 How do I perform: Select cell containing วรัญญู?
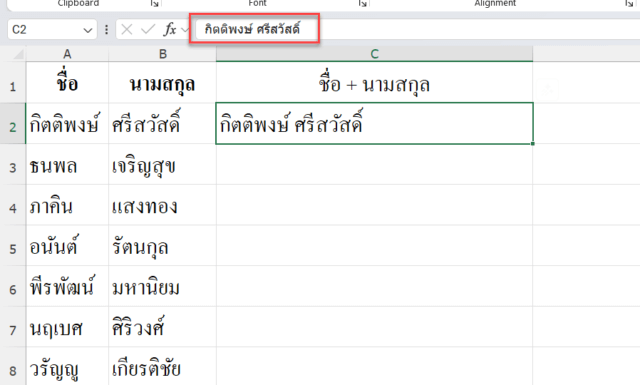point(67,366)
